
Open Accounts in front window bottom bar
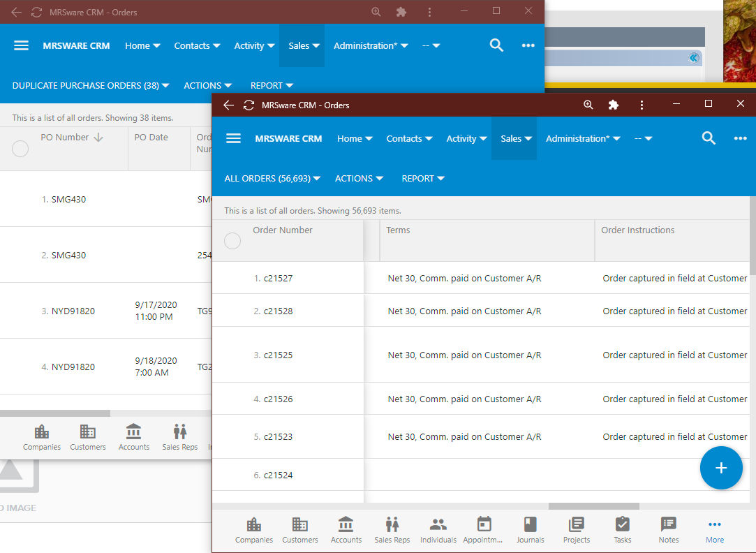coord(346,530)
